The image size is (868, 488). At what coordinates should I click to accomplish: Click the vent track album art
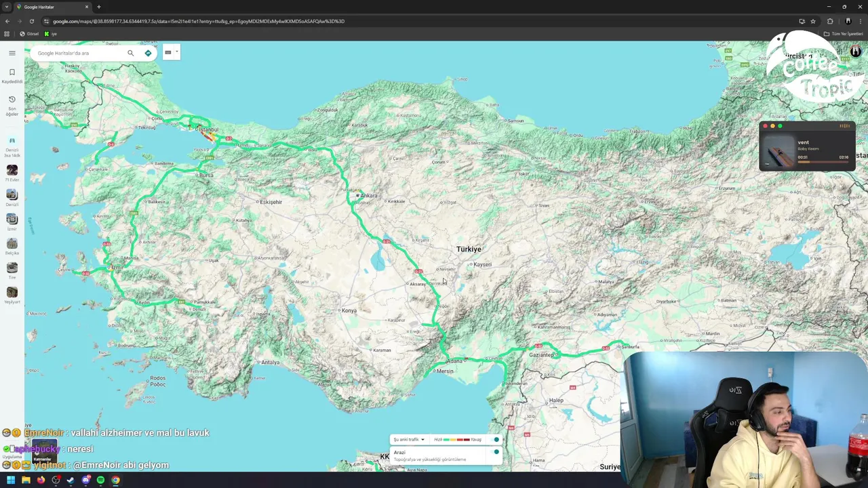pyautogui.click(x=778, y=151)
